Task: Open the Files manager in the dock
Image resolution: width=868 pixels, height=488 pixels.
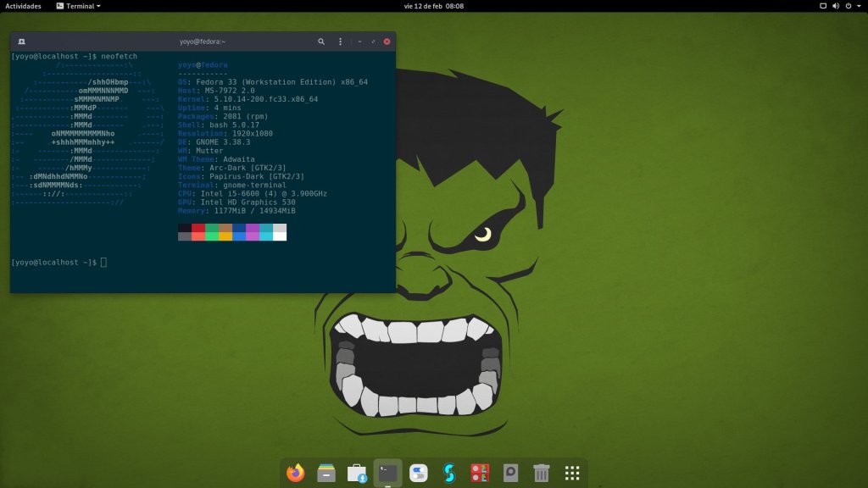Action: [x=326, y=473]
